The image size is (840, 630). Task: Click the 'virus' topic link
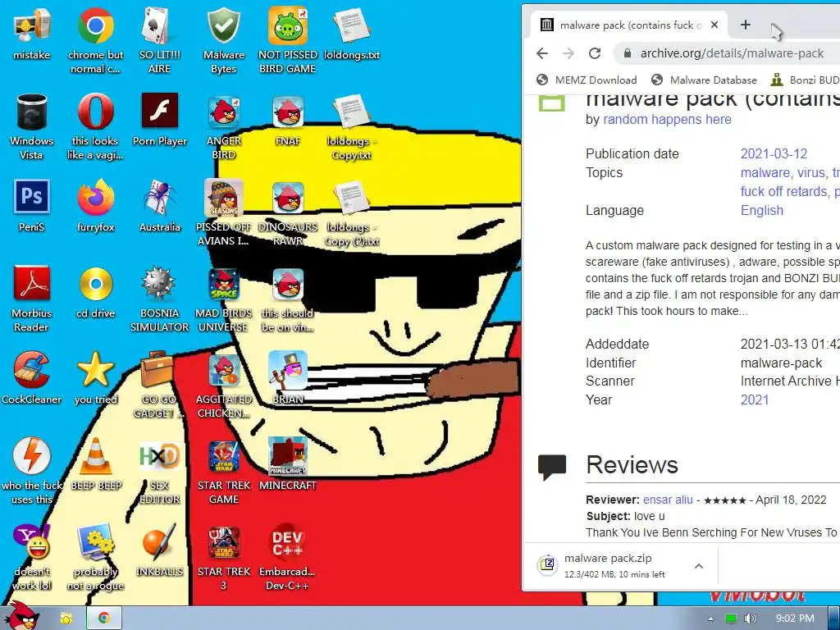[811, 172]
